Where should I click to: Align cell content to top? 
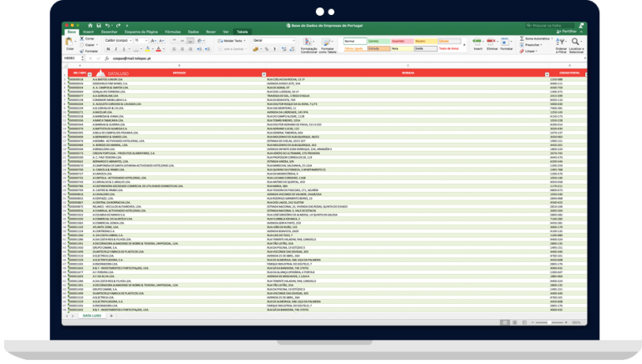tap(174, 41)
